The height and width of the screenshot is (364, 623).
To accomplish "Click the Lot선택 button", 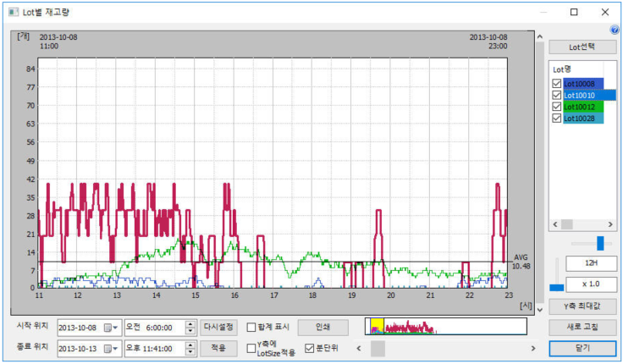I will (582, 47).
